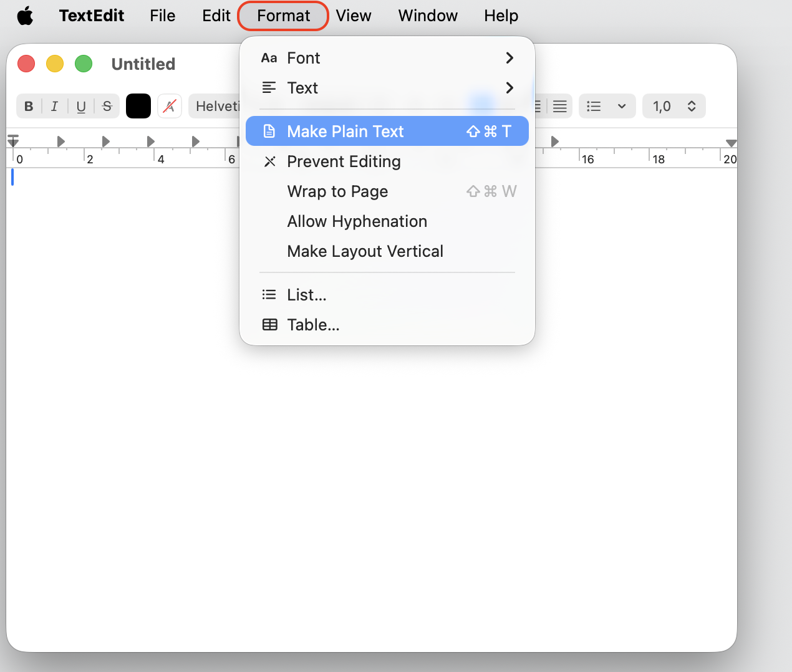Toggle Allow Hyphenation
Screen dimensions: 792x672
coord(387,221)
